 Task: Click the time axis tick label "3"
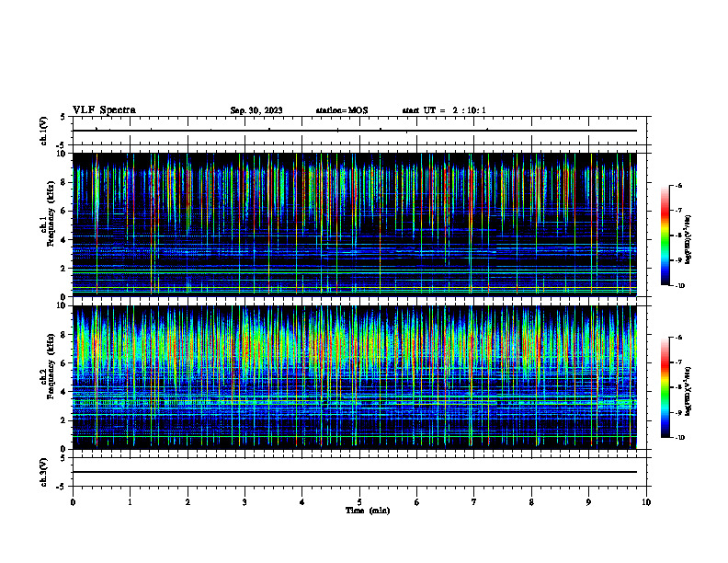pyautogui.click(x=245, y=502)
